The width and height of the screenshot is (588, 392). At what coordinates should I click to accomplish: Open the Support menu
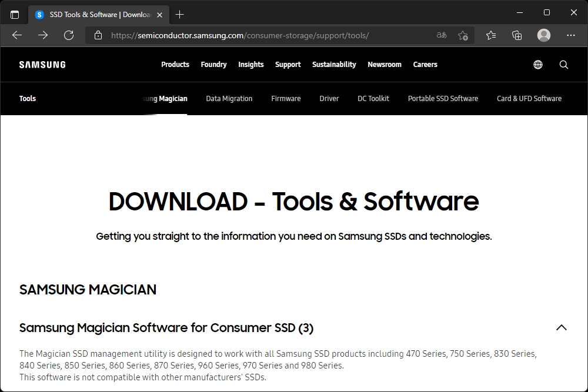(288, 65)
